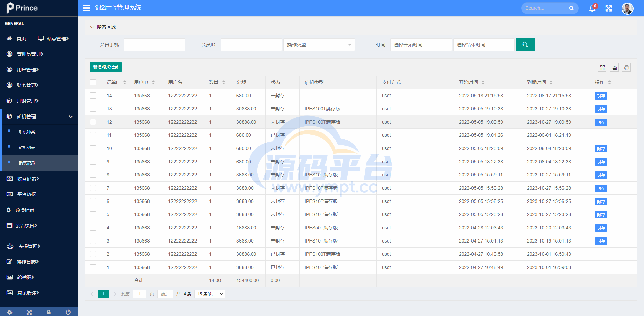
Task: Click the export table icon
Action: (615, 68)
